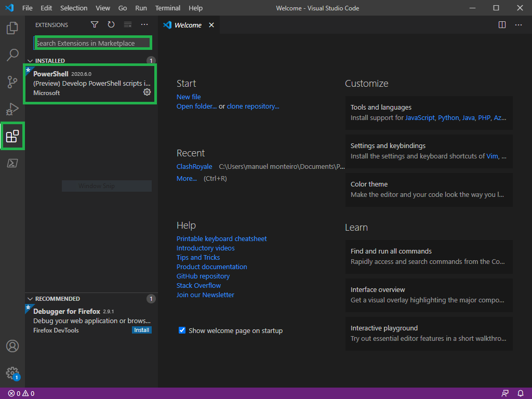Show errors and warnings in status bar
The width and height of the screenshot is (532, 399).
click(21, 394)
